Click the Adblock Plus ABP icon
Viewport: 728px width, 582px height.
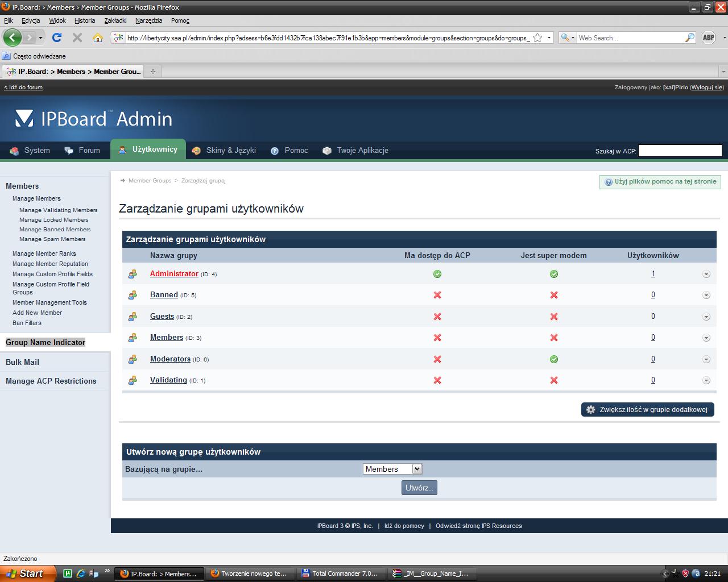[x=708, y=38]
